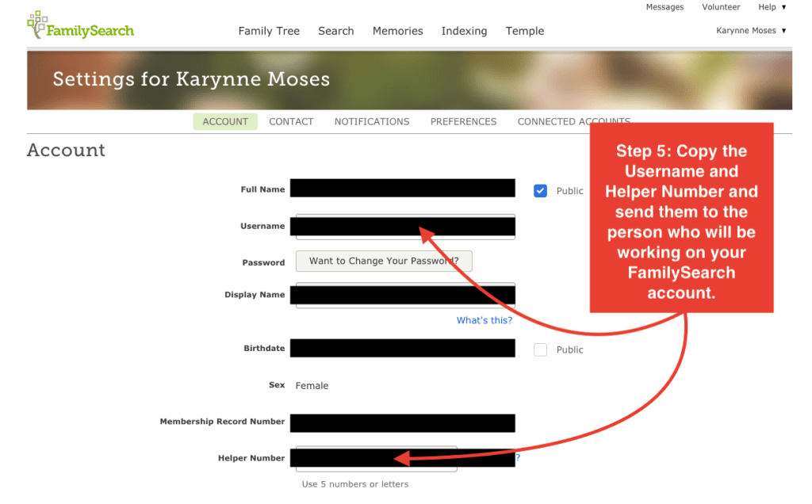The width and height of the screenshot is (812, 504).
Task: Click the FamilySearch tree logo
Action: pos(38,25)
